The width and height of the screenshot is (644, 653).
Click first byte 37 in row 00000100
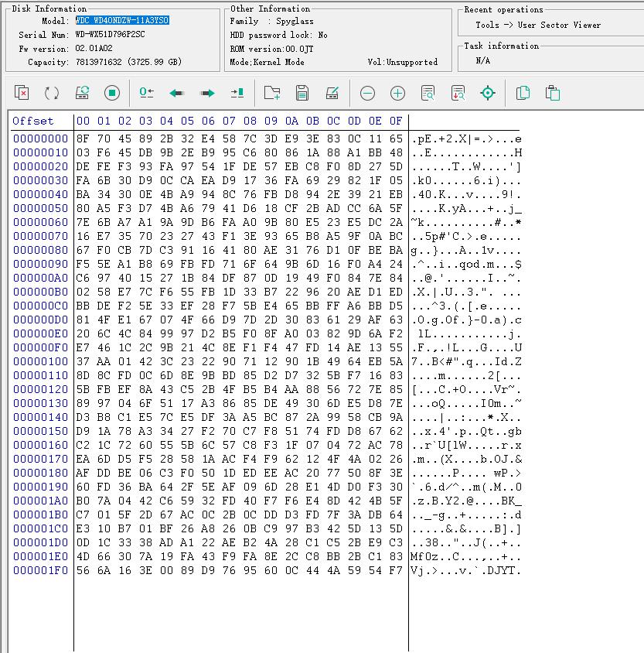(83, 361)
